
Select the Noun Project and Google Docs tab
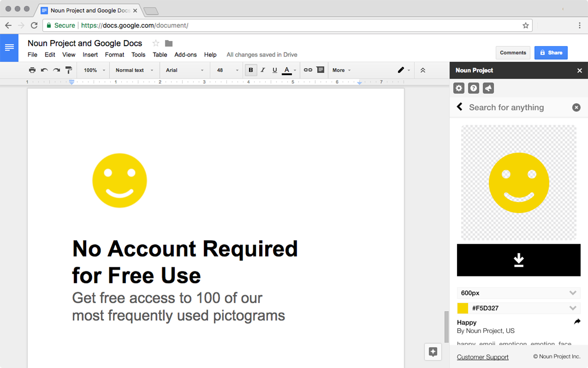(x=90, y=10)
